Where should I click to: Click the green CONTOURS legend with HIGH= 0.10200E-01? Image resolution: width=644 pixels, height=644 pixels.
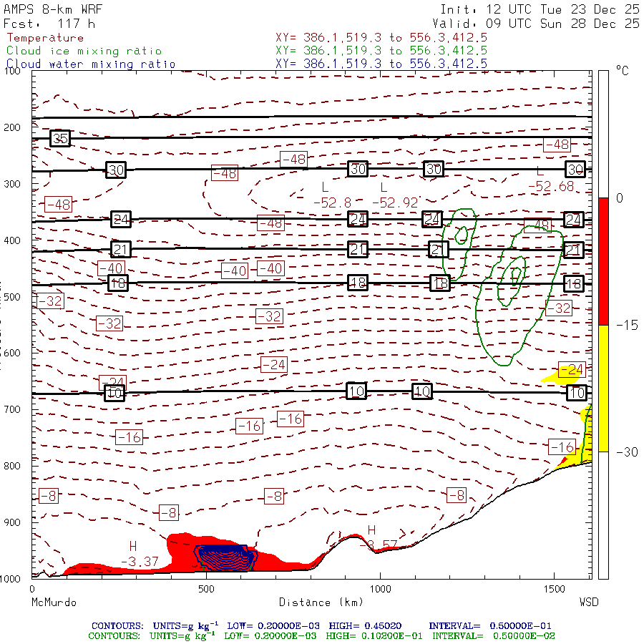321,636
